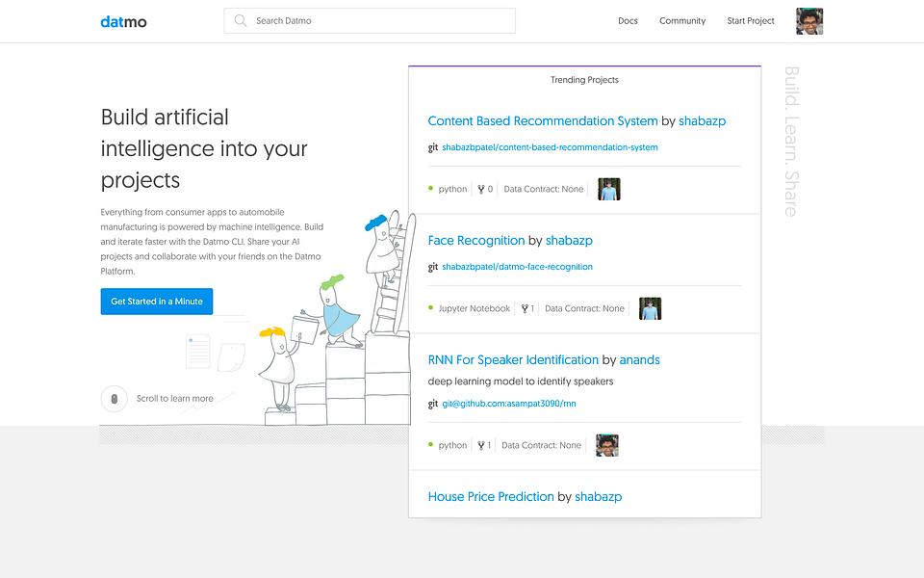
Task: Click git label in Face Recognition card
Action: (433, 267)
